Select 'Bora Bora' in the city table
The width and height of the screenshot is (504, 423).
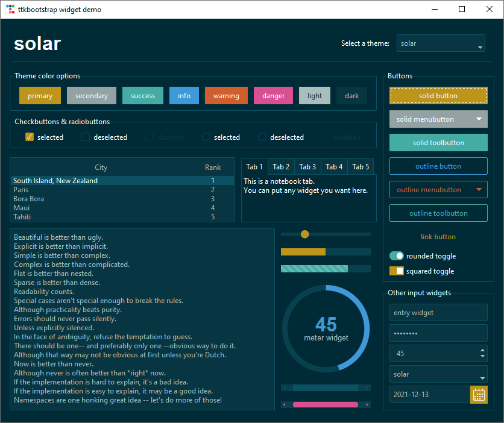tap(28, 198)
